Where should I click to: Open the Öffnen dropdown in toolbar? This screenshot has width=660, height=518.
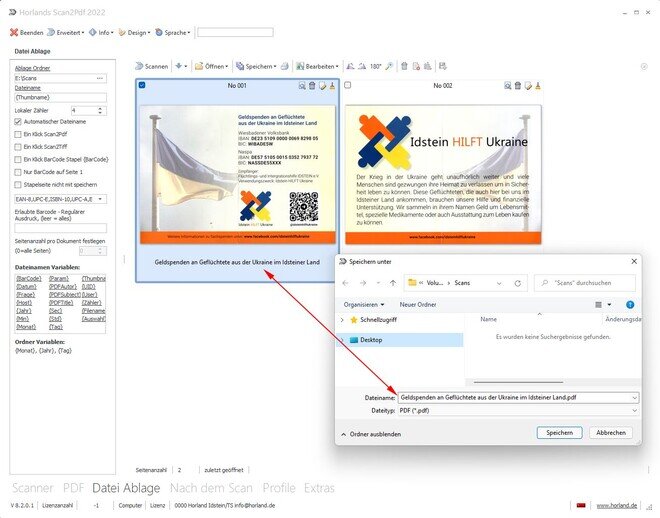pyautogui.click(x=211, y=66)
